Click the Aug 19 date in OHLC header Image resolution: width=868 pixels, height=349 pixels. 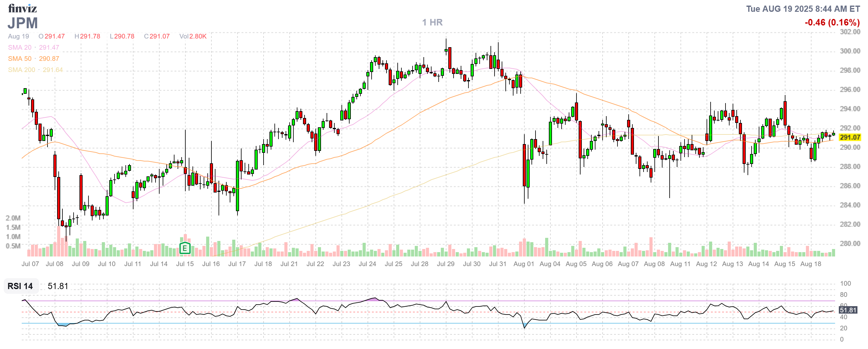[x=19, y=36]
